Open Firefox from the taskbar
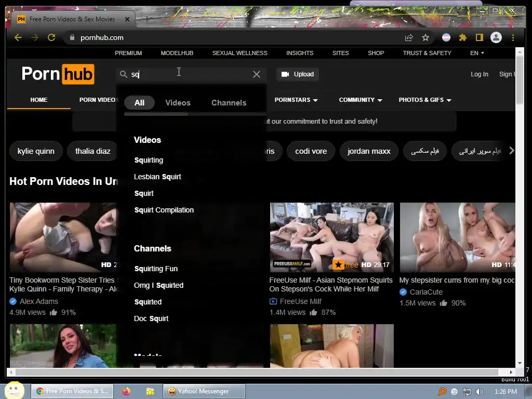 pos(126,391)
